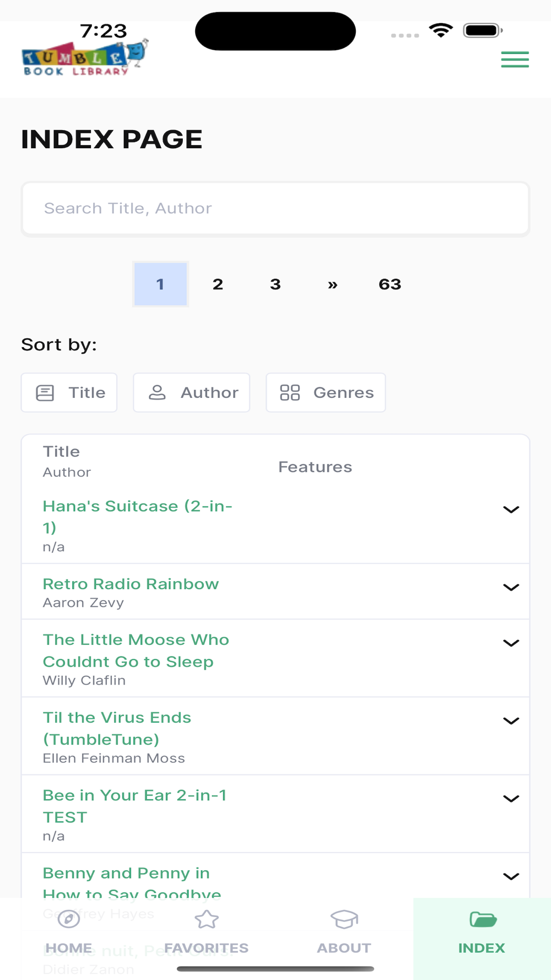Tap the Index folder icon
Image resolution: width=551 pixels, height=980 pixels.
482,919
